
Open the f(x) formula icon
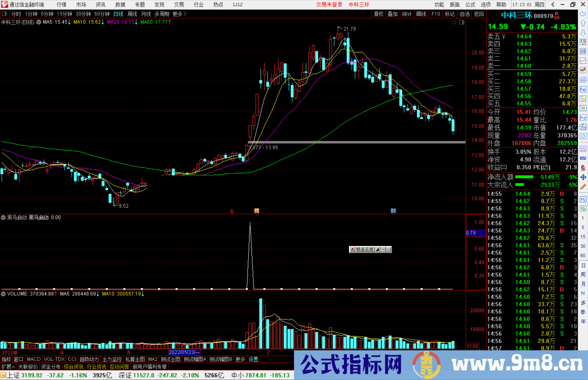point(583,127)
